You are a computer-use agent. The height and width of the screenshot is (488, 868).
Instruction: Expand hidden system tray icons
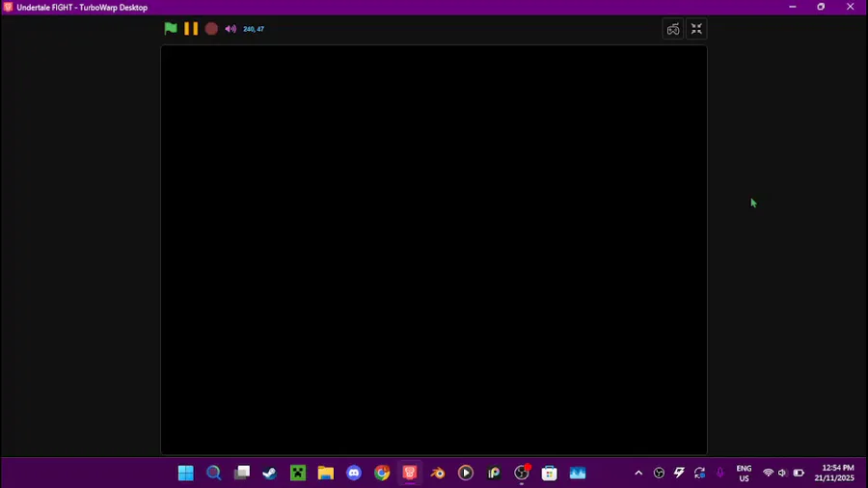coord(638,474)
